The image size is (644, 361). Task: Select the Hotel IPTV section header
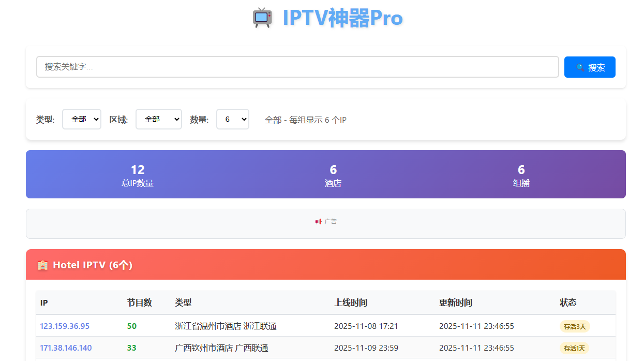93,265
